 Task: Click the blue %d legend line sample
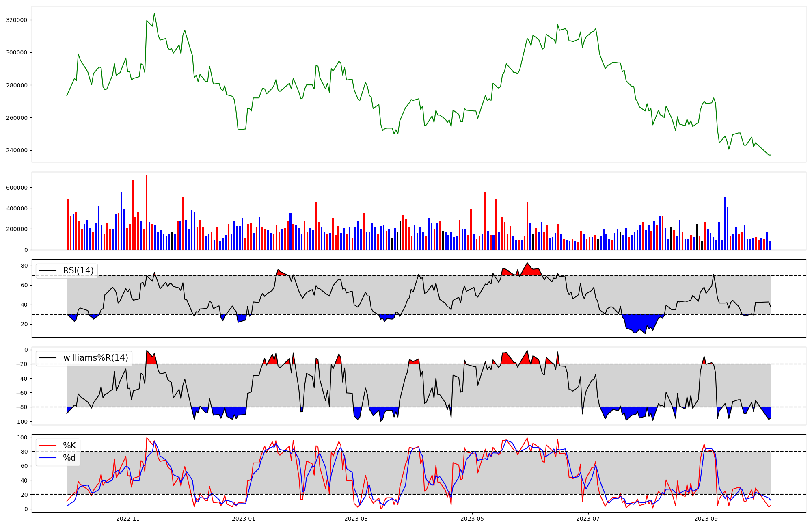tap(48, 458)
